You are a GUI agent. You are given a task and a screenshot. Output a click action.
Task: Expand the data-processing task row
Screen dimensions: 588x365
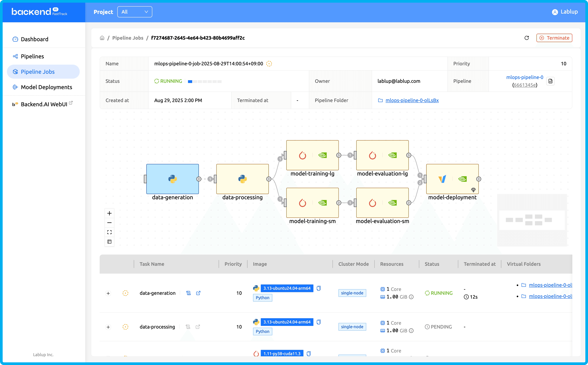click(108, 327)
